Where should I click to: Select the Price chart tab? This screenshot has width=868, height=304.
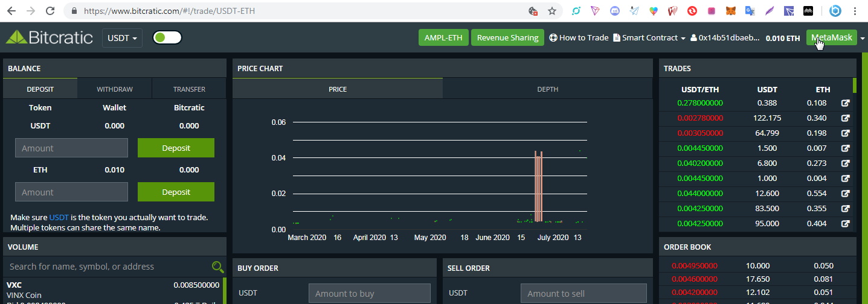point(338,89)
